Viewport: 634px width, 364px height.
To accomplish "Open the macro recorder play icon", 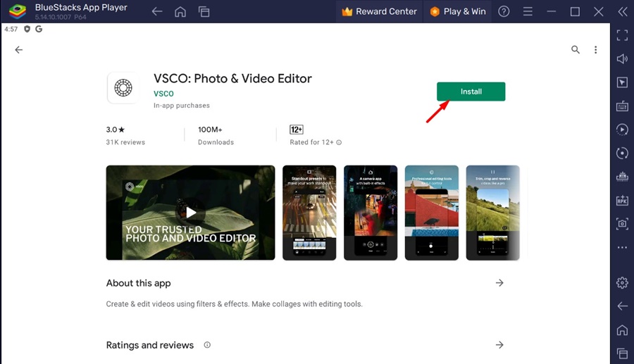I will point(622,130).
